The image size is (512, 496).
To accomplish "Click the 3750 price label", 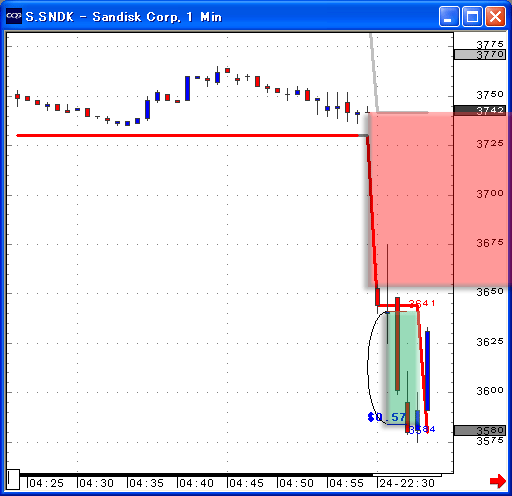I will pos(490,95).
